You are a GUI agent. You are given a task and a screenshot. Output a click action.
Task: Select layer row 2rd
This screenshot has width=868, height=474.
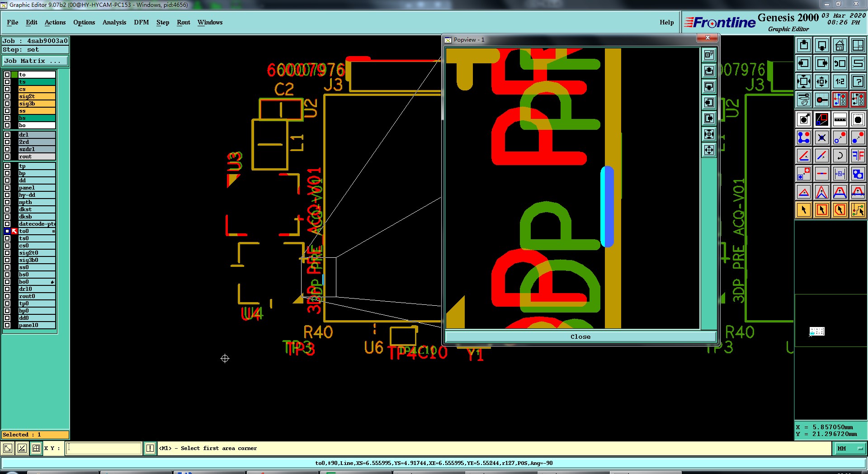pyautogui.click(x=37, y=142)
